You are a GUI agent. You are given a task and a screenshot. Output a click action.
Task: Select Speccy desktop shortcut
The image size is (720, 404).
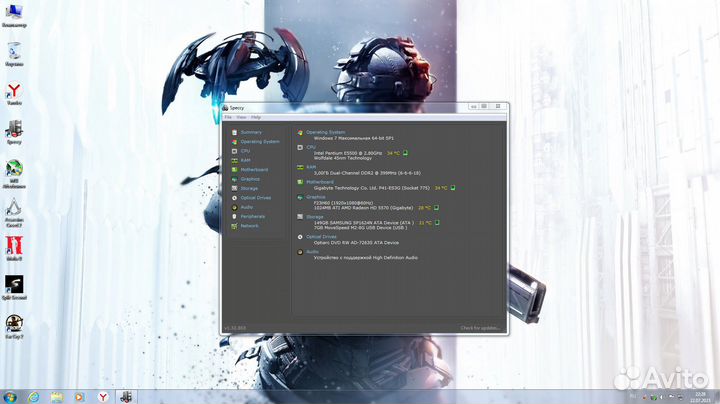coord(14,133)
